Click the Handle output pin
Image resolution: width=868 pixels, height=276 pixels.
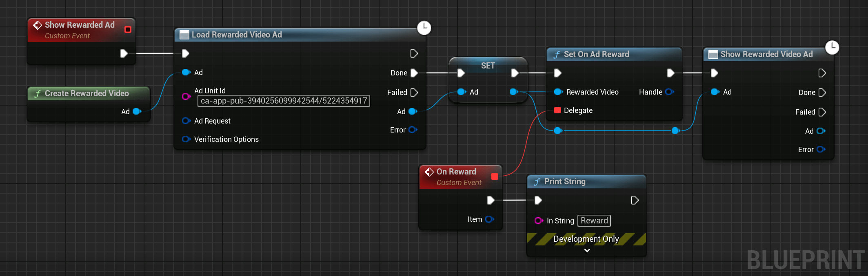coord(670,92)
